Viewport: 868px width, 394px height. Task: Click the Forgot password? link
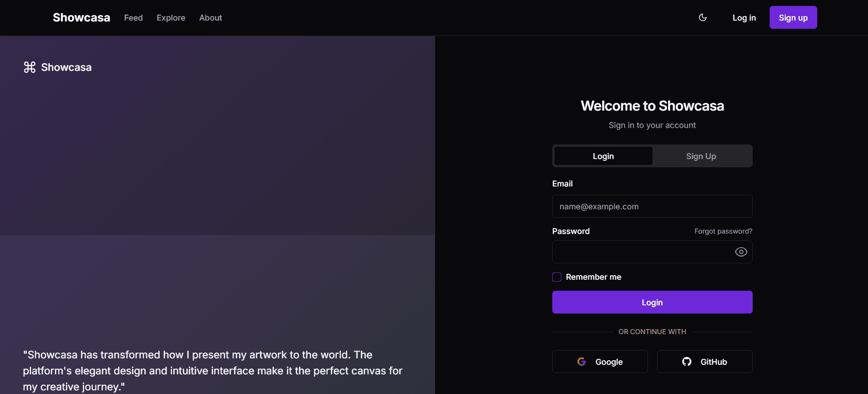tap(723, 231)
